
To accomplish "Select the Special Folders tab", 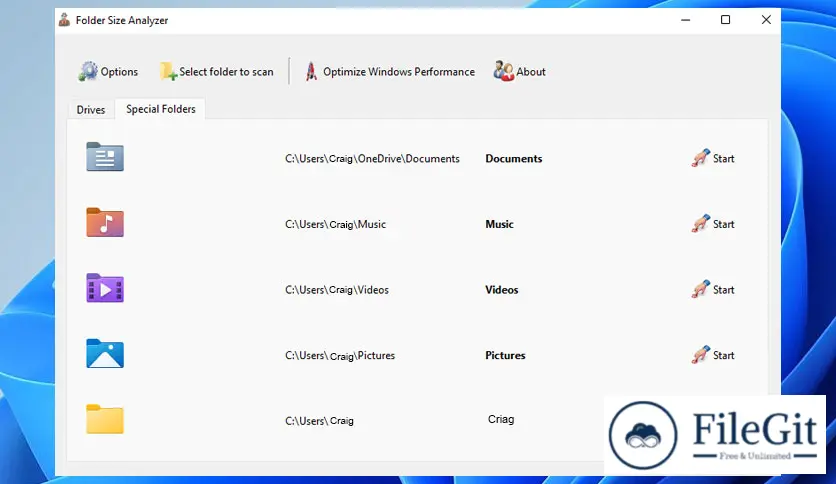I will pyautogui.click(x=160, y=109).
